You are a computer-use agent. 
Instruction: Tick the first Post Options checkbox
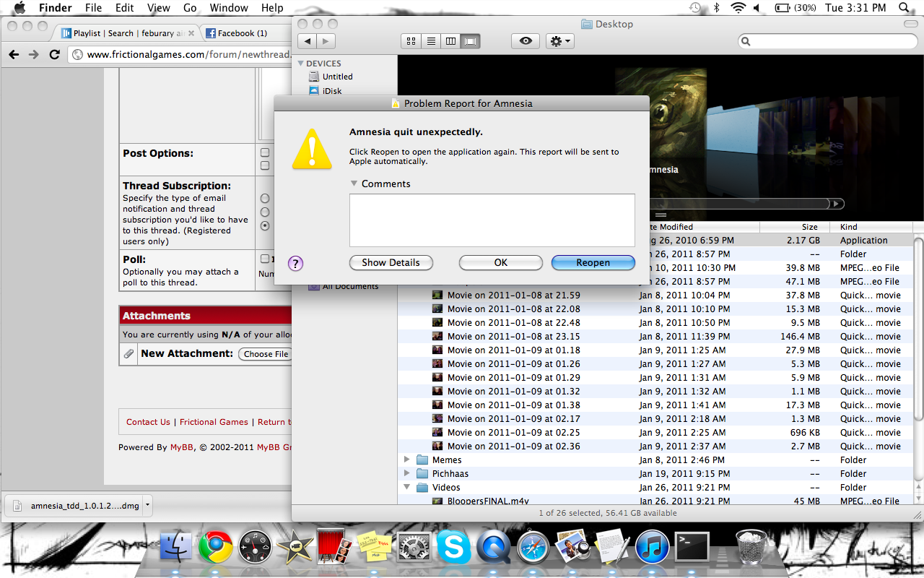pos(265,152)
